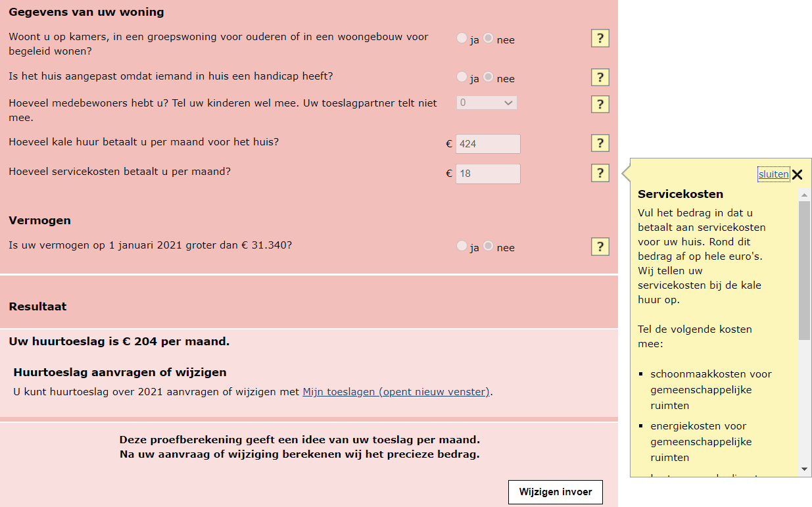The image size is (812, 507).
Task: Close the Servicekosten help panel with the X
Action: (798, 174)
